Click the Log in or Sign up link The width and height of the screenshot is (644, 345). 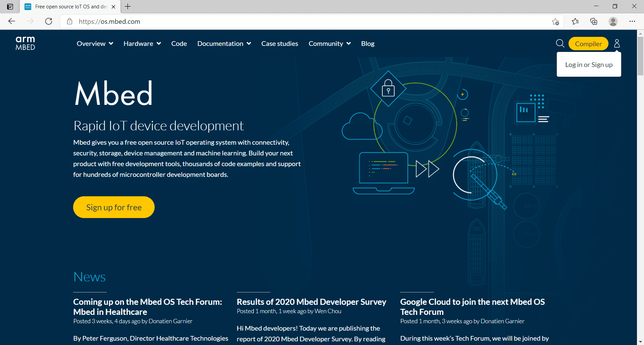point(589,64)
